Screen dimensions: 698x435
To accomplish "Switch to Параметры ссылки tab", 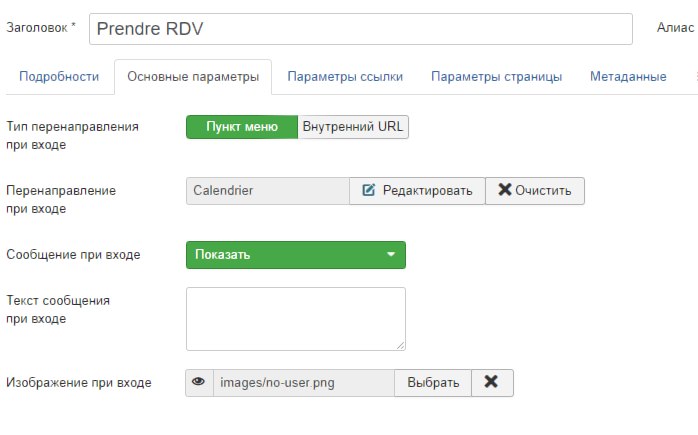I will tap(345, 76).
